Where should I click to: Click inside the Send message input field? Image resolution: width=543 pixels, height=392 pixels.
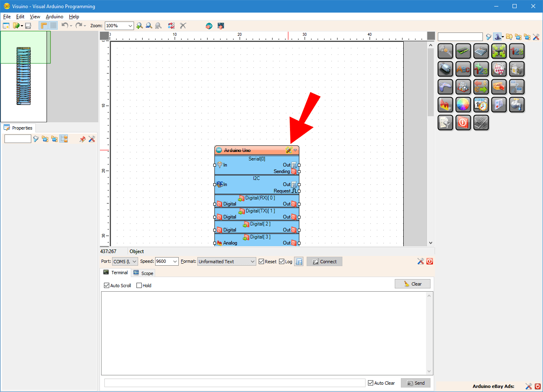tap(234, 382)
